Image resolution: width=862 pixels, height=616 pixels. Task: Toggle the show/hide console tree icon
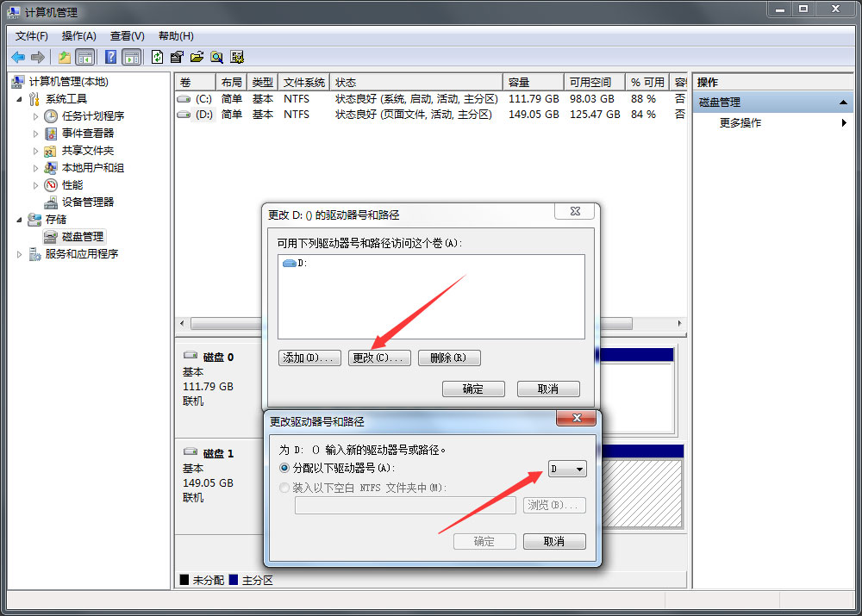85,57
